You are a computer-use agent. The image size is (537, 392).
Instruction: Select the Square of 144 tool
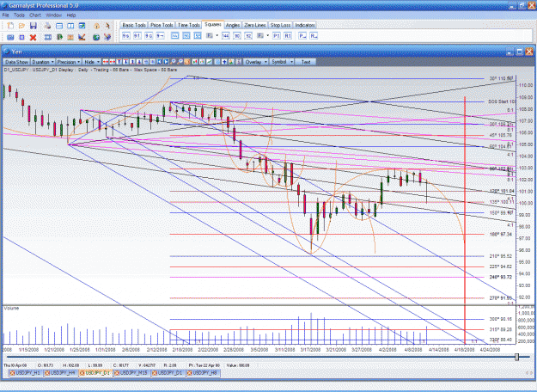tap(225, 35)
